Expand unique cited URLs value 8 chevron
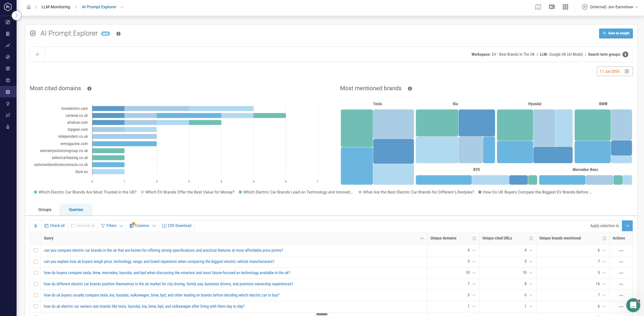This screenshot has height=316, width=644. point(531,284)
